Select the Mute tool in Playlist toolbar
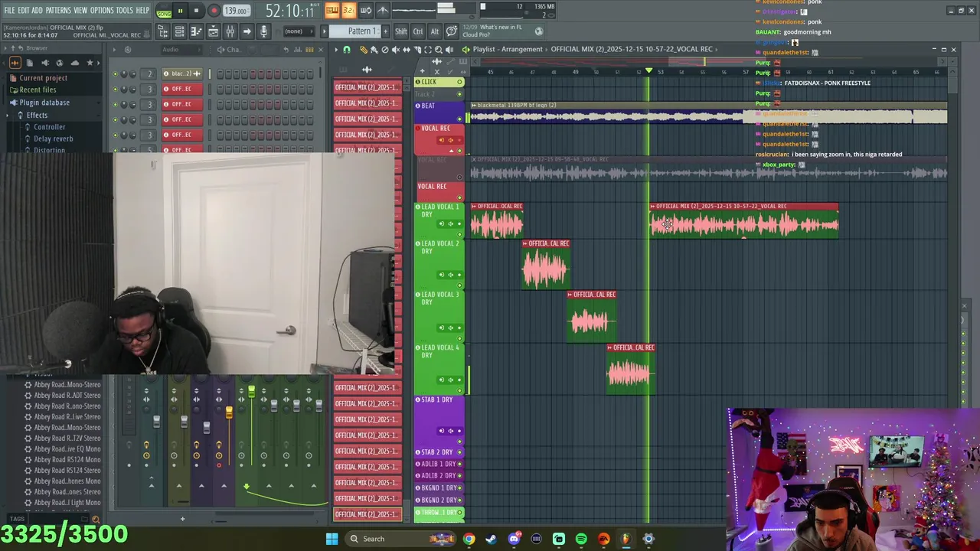Viewport: 980px width, 551px height. (396, 50)
